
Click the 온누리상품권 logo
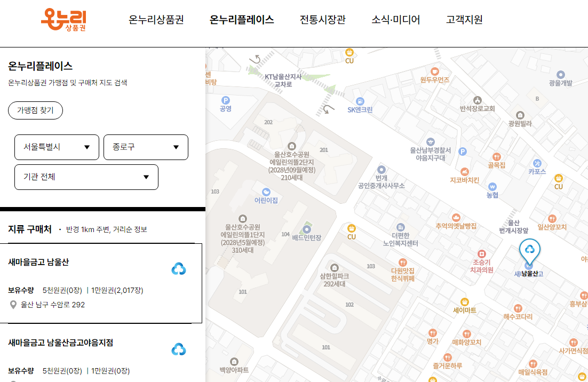63,20
